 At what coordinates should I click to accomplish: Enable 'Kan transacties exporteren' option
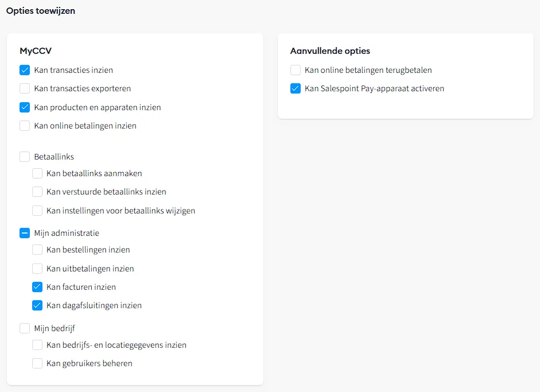(x=25, y=88)
